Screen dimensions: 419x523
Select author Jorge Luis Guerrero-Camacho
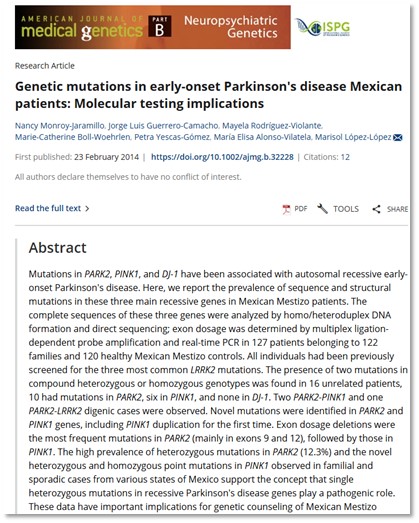click(x=163, y=126)
